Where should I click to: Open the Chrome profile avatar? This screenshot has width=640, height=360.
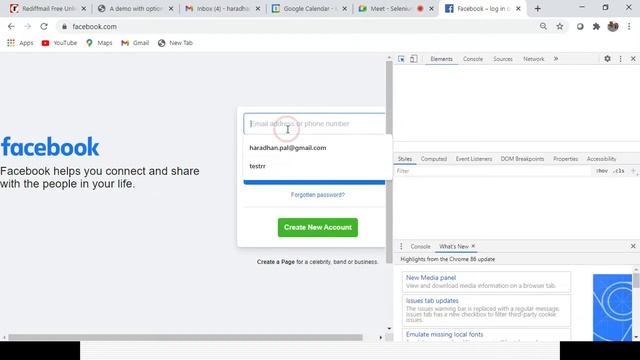click(x=613, y=27)
